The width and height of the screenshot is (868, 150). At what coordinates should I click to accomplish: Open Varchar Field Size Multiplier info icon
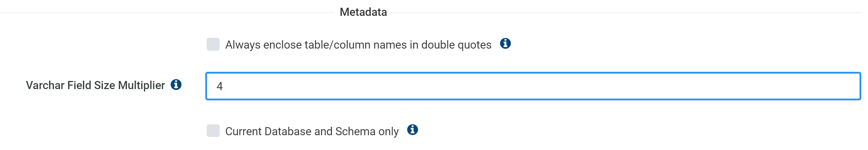(176, 85)
